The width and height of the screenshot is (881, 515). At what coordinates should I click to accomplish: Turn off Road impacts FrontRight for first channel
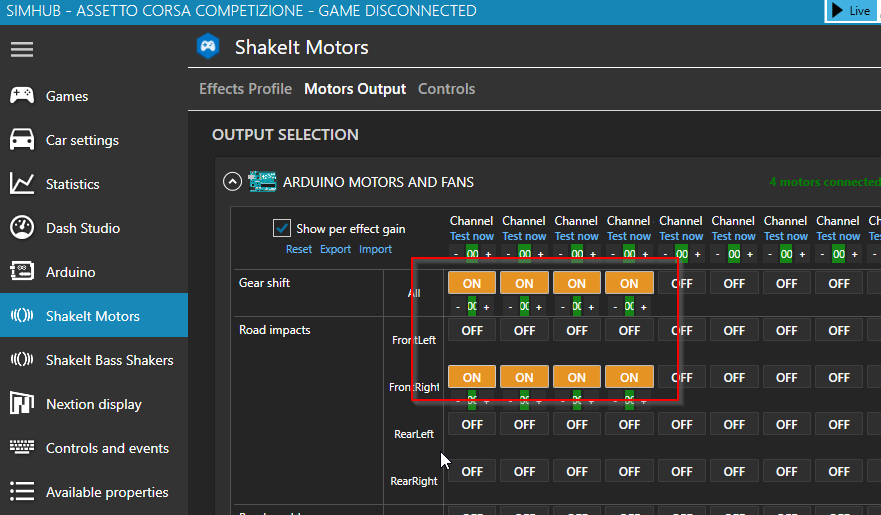pyautogui.click(x=472, y=377)
